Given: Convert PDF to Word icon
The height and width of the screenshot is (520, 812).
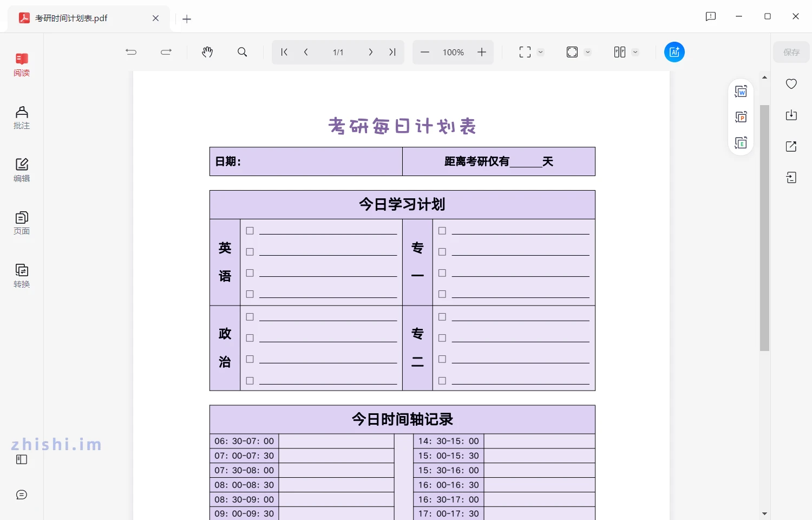Looking at the screenshot, I should coord(741,92).
